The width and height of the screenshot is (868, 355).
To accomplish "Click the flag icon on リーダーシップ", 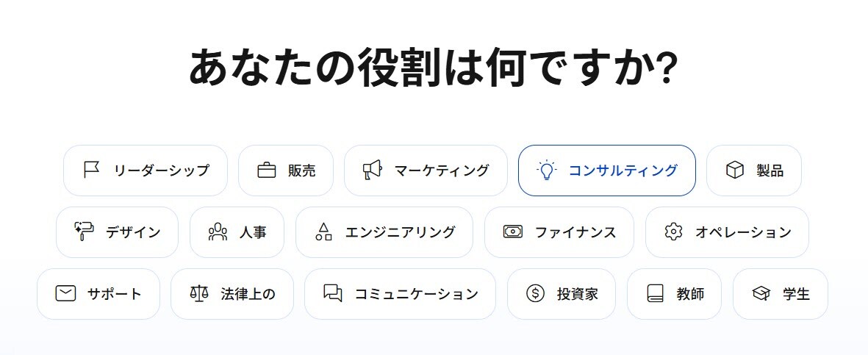I will [x=91, y=171].
